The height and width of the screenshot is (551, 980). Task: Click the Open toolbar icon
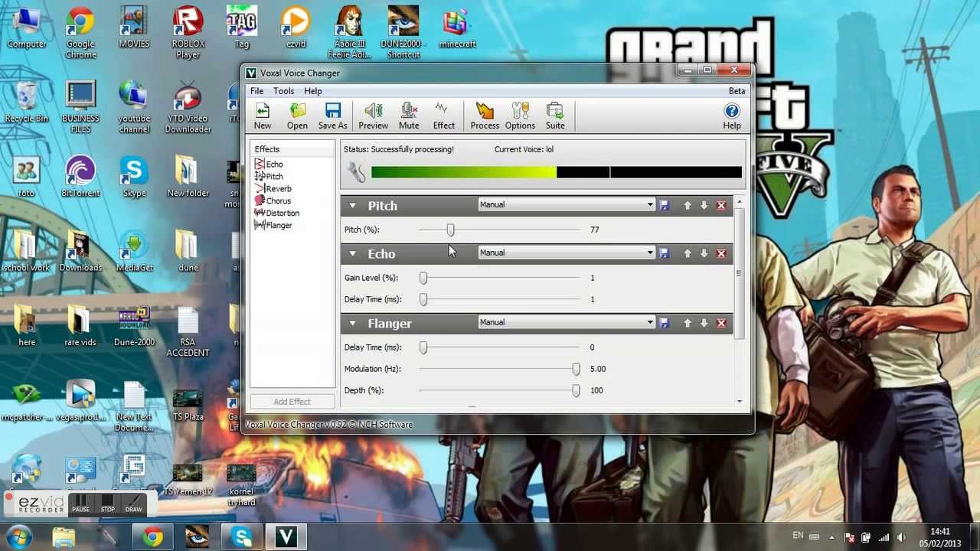click(x=297, y=116)
